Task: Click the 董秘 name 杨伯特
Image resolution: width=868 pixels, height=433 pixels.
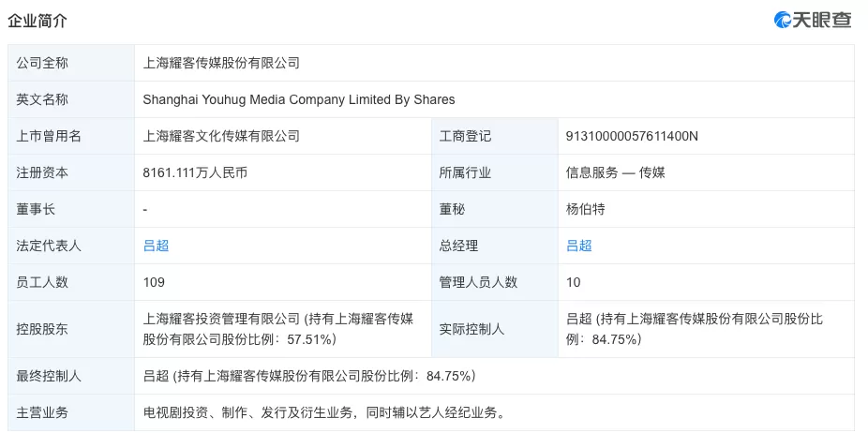Action: click(x=586, y=209)
